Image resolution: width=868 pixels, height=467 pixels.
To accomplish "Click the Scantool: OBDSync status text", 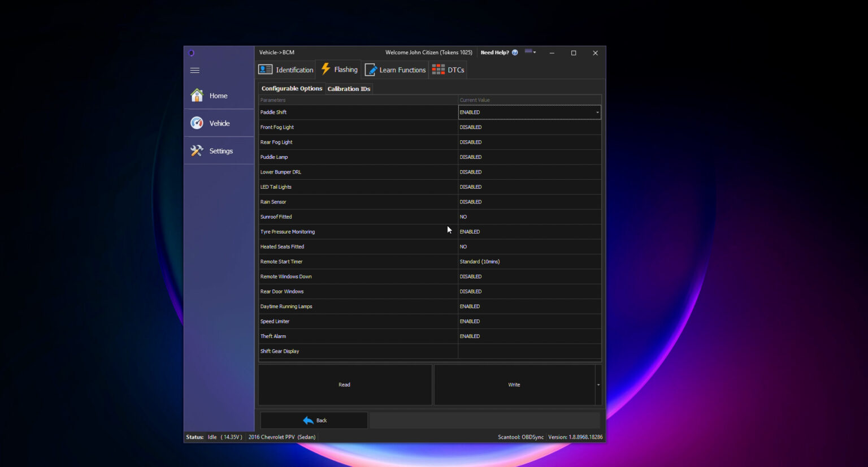I will 520,437.
